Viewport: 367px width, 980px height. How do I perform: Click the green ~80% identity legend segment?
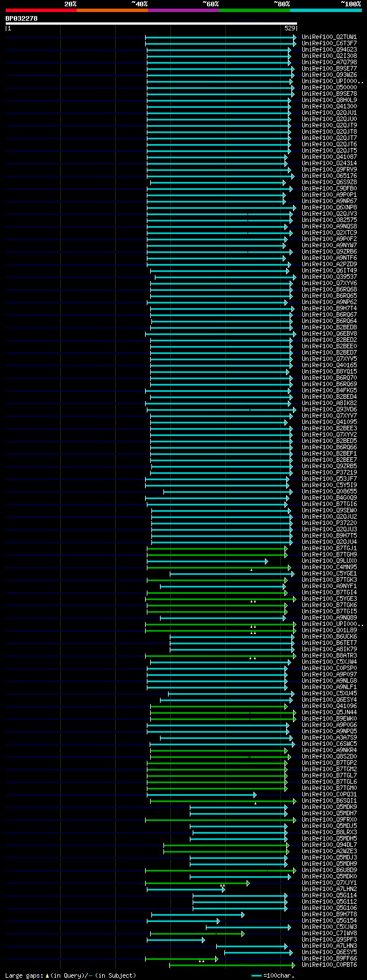[255, 10]
